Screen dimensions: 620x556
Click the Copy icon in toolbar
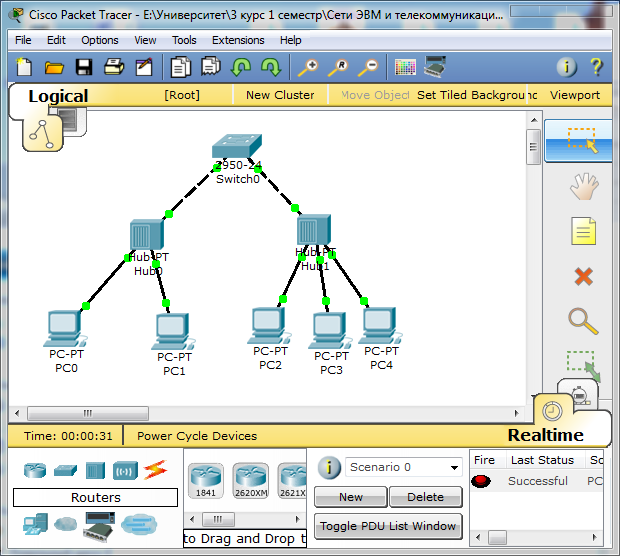pos(180,66)
